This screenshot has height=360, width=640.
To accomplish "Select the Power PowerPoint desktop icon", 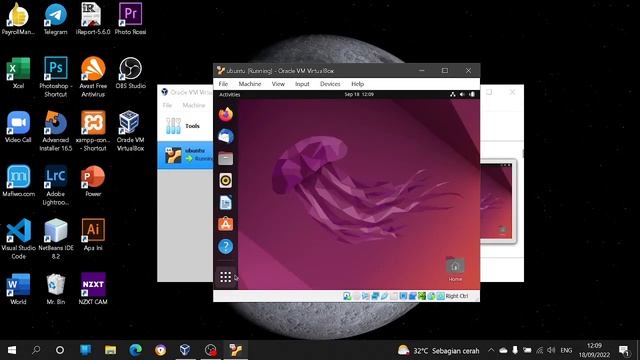I will point(93,181).
